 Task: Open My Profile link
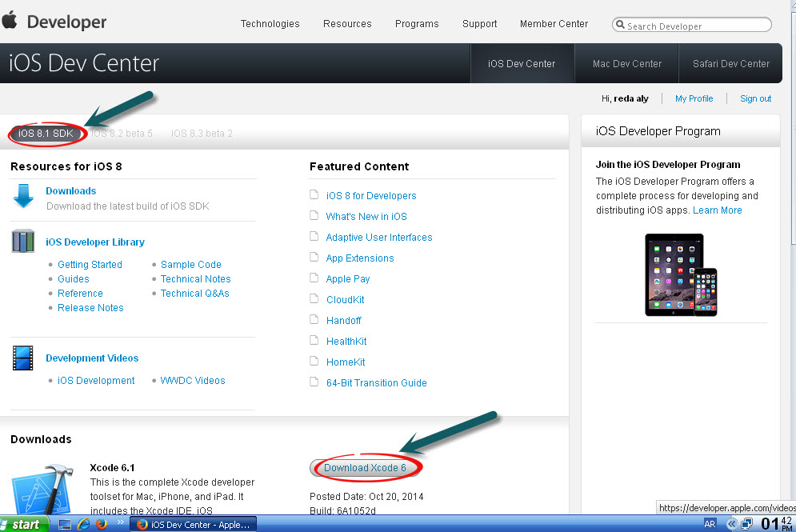pos(694,98)
